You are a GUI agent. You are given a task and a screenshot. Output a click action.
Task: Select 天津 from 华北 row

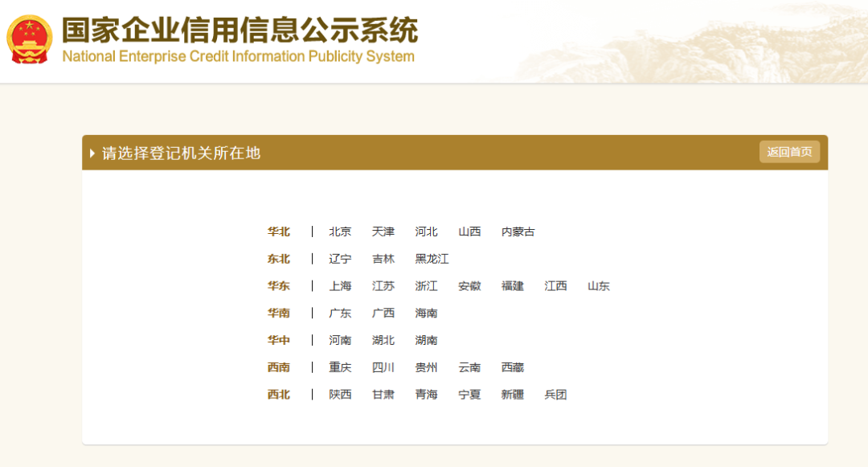tap(383, 231)
